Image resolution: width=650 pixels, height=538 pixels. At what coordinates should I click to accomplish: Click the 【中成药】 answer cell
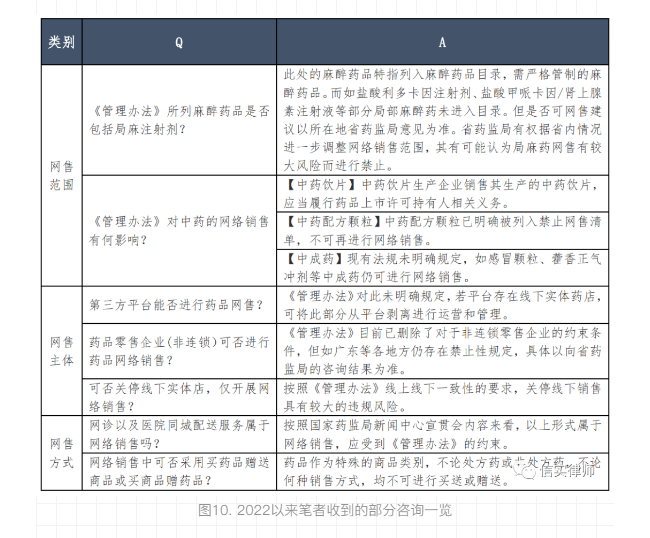442,267
